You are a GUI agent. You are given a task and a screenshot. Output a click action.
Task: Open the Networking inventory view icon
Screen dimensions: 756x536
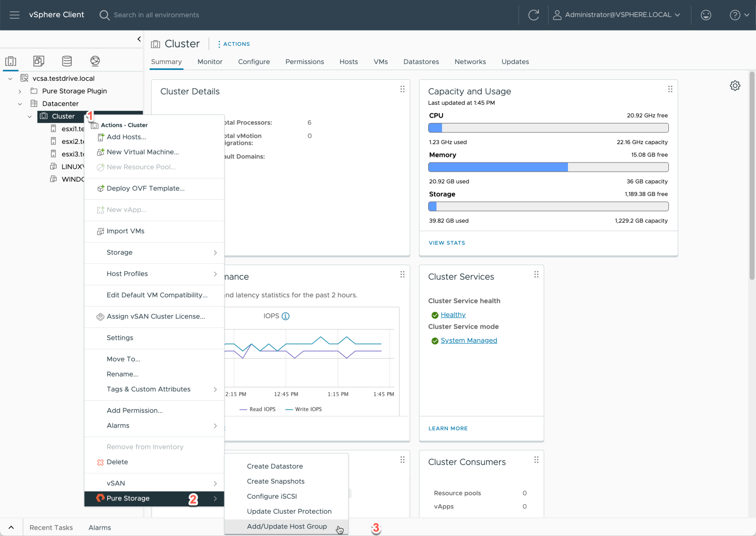click(95, 61)
